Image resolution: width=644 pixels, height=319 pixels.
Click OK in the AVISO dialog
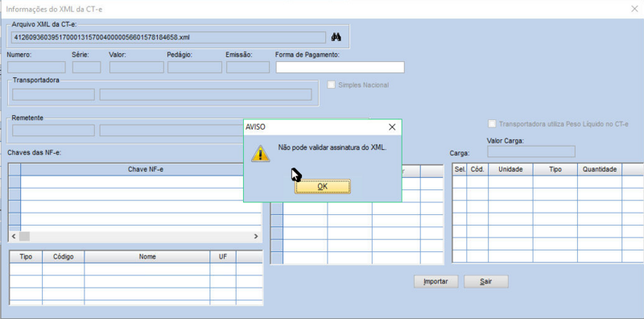(x=323, y=186)
